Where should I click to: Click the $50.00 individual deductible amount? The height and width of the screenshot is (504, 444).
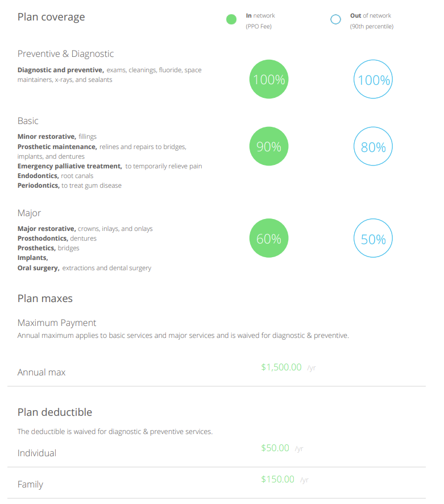click(275, 448)
